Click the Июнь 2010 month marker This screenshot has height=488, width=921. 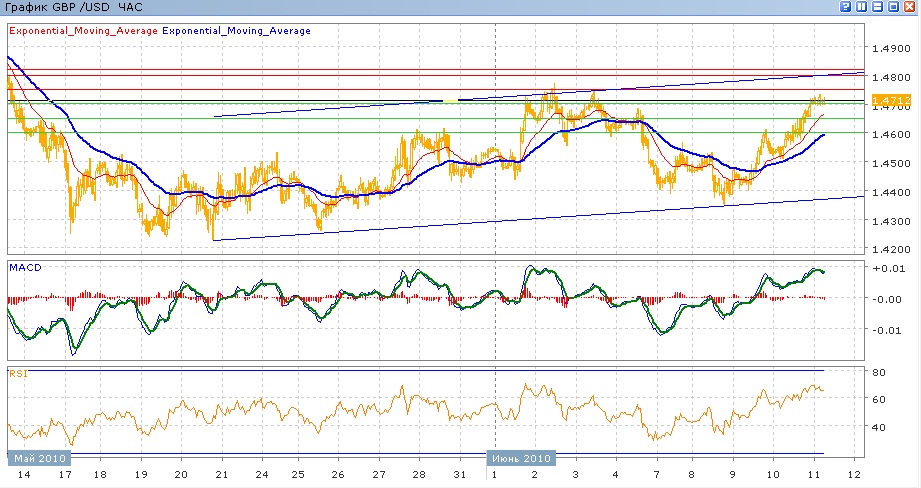(520, 458)
